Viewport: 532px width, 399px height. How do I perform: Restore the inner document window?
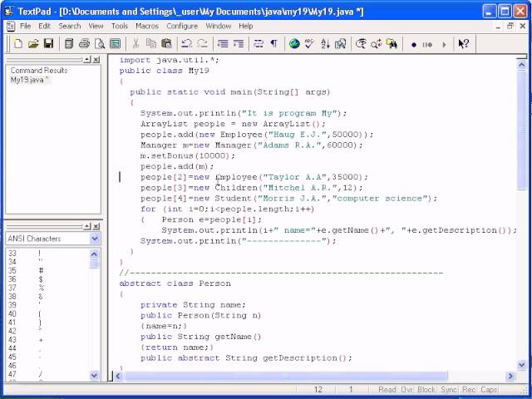tap(510, 26)
